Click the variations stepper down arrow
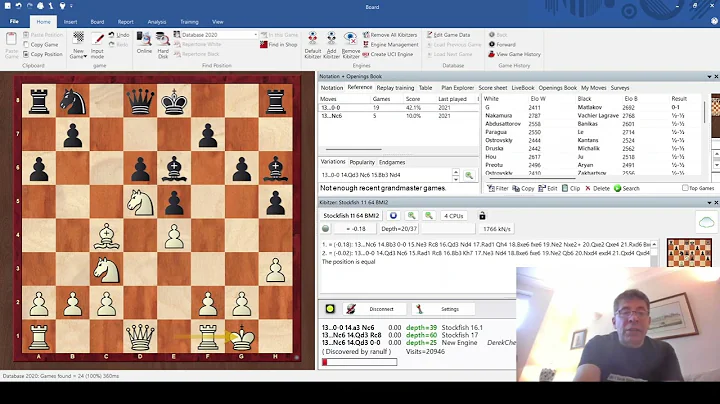The image size is (720, 404). pyautogui.click(x=456, y=178)
